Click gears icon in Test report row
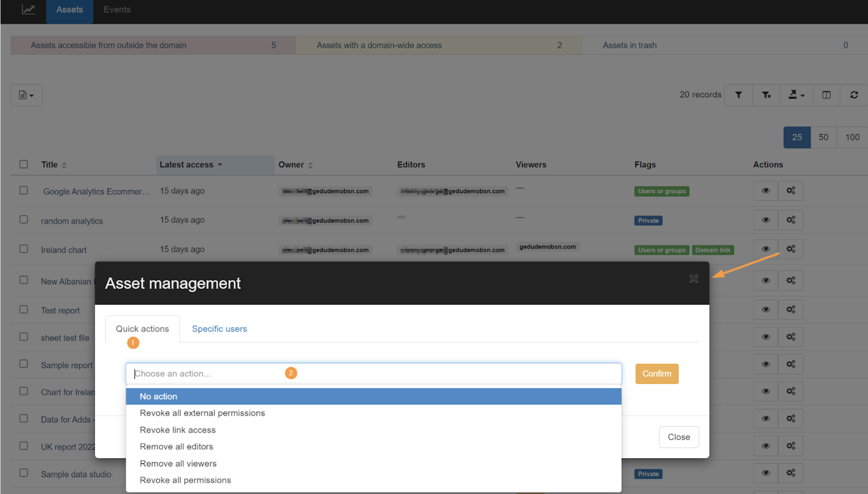The height and width of the screenshot is (494, 868). [791, 310]
